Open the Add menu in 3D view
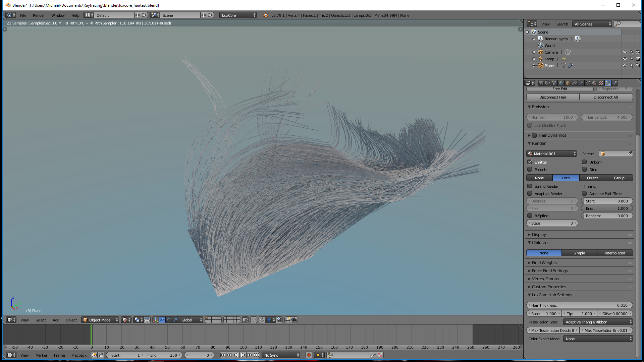The width and height of the screenshot is (644, 362). 56,320
